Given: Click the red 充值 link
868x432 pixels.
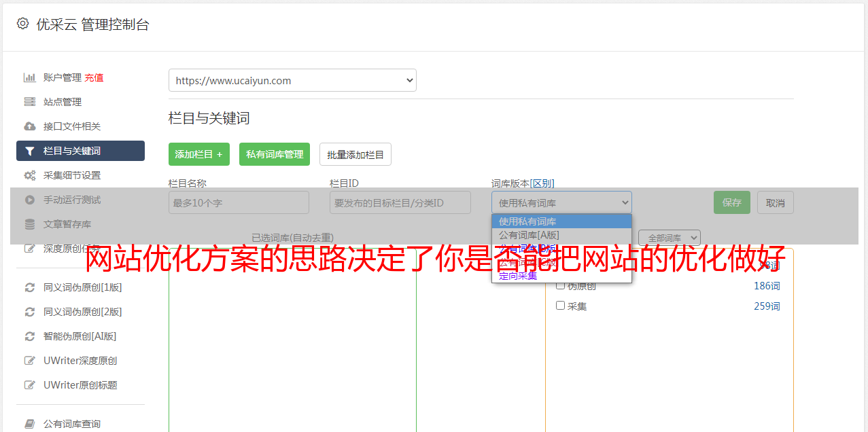Looking at the screenshot, I should pos(94,77).
